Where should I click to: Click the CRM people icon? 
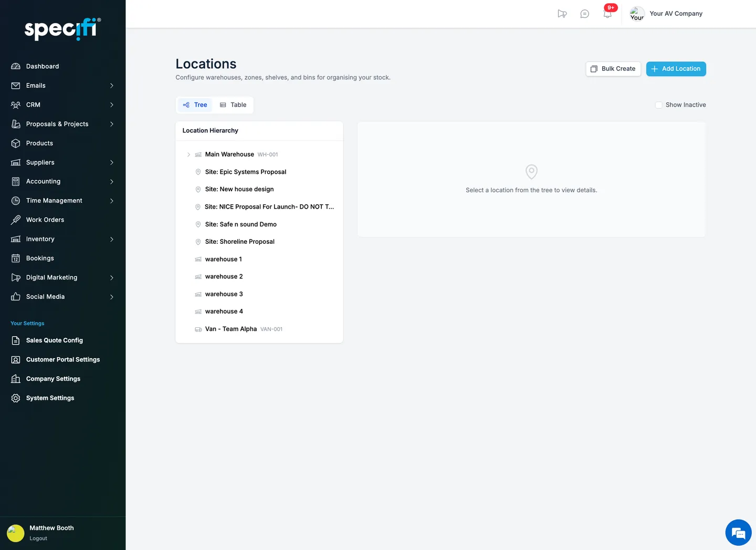[x=16, y=105]
